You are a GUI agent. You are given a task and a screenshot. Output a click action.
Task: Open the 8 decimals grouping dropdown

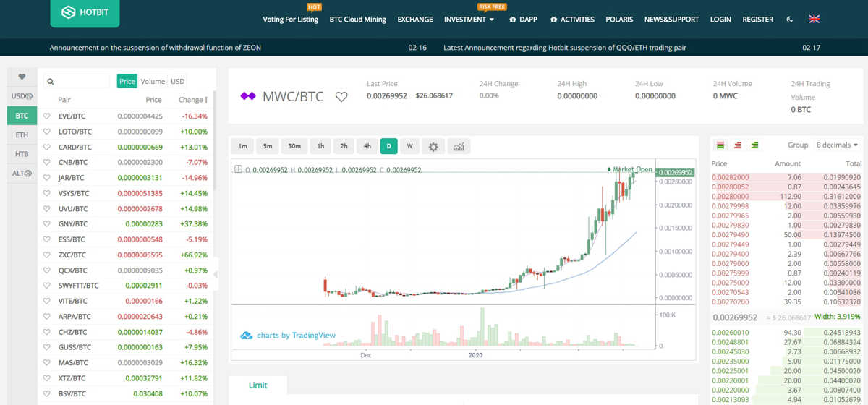[837, 145]
